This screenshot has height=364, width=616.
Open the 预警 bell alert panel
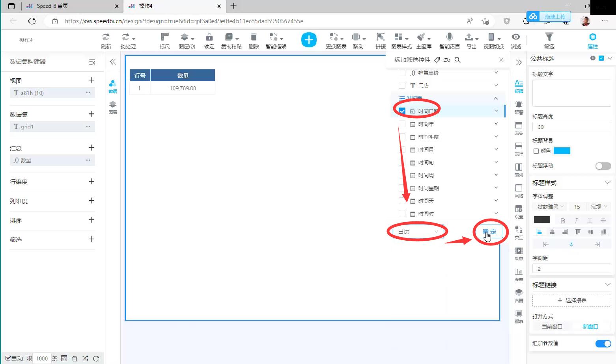519,106
